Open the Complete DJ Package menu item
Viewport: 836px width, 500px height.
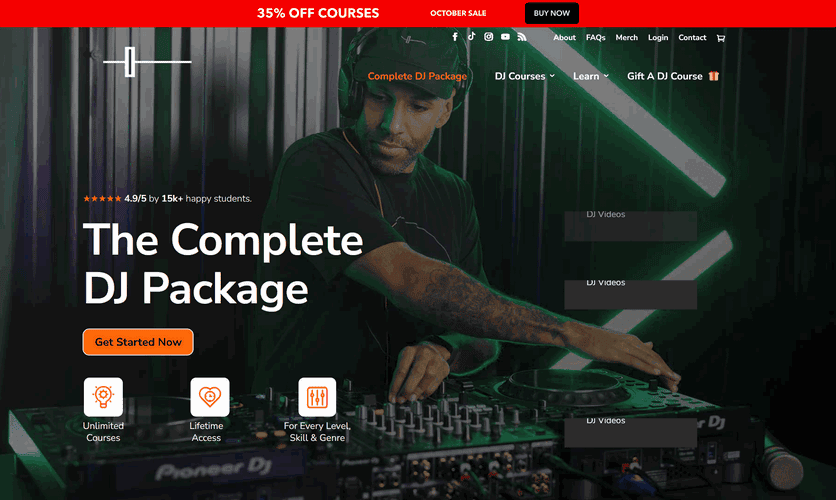click(417, 76)
